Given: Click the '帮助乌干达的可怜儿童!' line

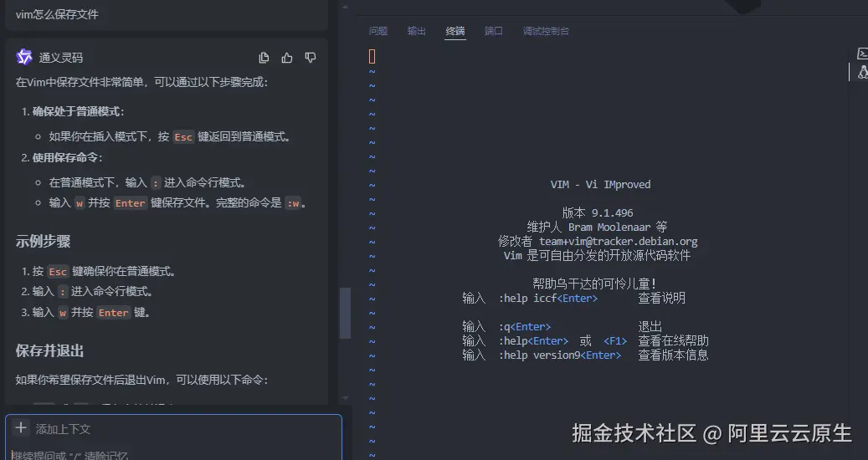Looking at the screenshot, I should pos(594,284).
